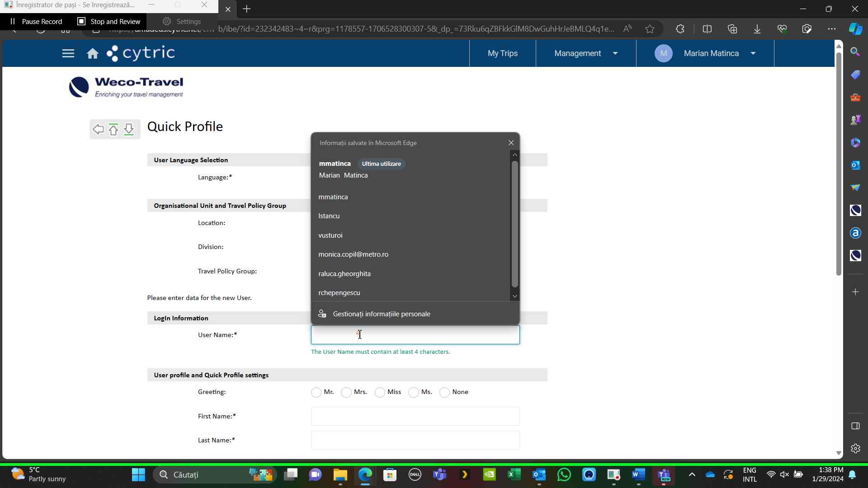Click the Edge Copilot icon
The image size is (868, 488).
(x=855, y=29)
